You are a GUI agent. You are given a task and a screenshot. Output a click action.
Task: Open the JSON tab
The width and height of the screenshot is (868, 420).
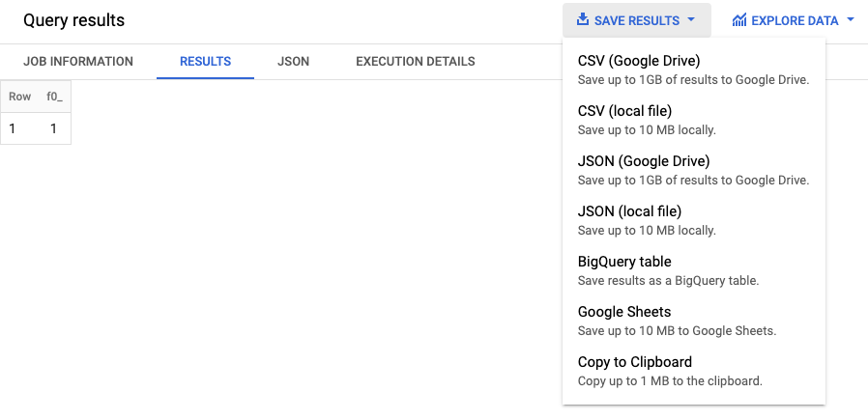(293, 62)
